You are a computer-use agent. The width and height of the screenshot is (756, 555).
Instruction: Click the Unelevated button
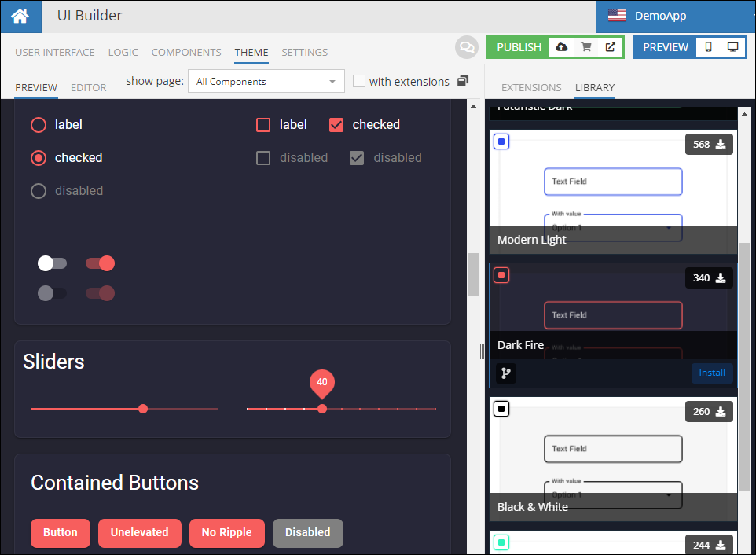[140, 532]
